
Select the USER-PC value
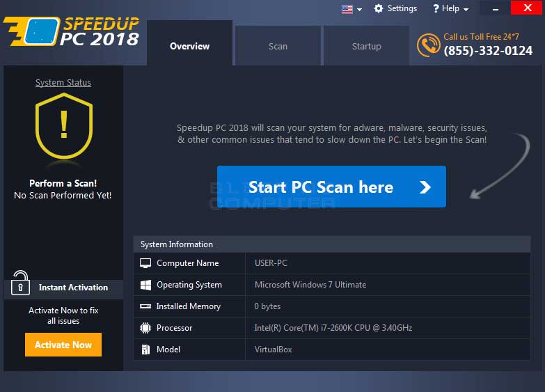pyautogui.click(x=271, y=263)
